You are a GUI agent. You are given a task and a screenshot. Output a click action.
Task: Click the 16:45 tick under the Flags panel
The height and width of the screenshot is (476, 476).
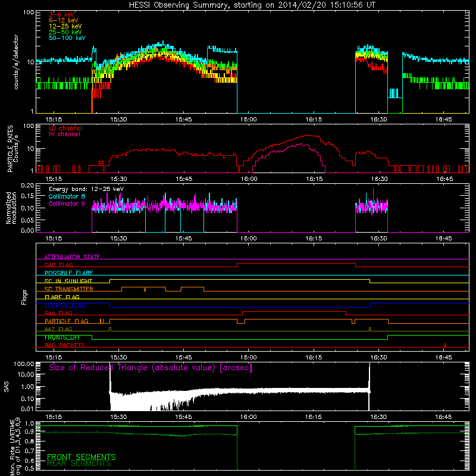point(443,358)
